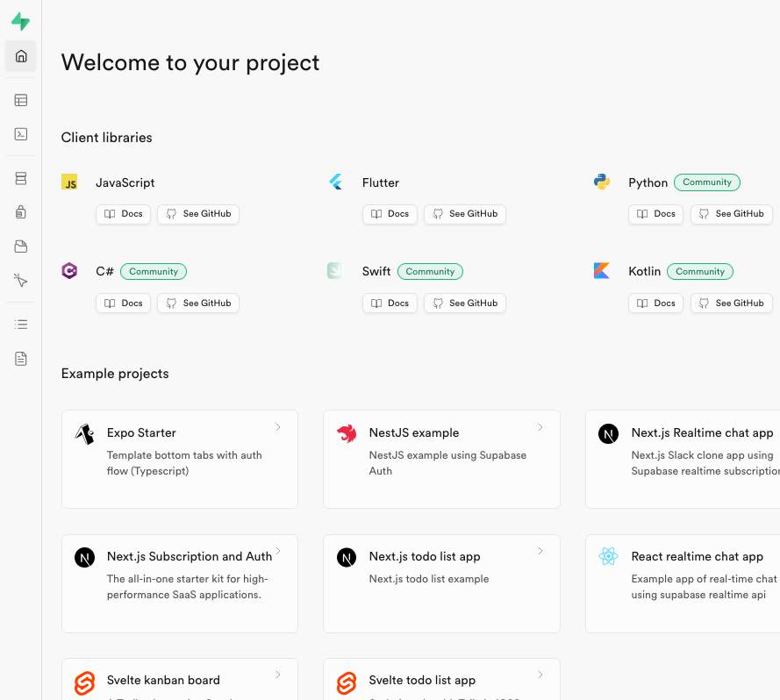Expand Svelte kanban board card chevron
The width and height of the screenshot is (780, 700).
click(278, 675)
